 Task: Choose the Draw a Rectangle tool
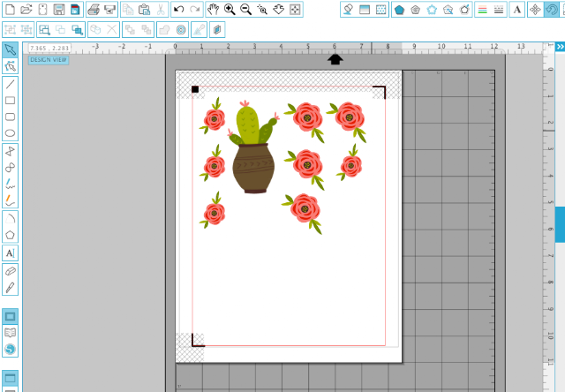10,101
